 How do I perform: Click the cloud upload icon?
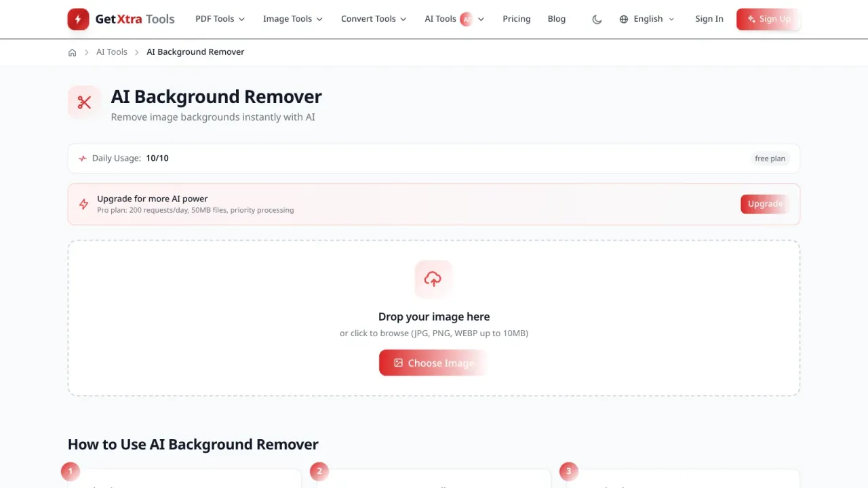(433, 279)
